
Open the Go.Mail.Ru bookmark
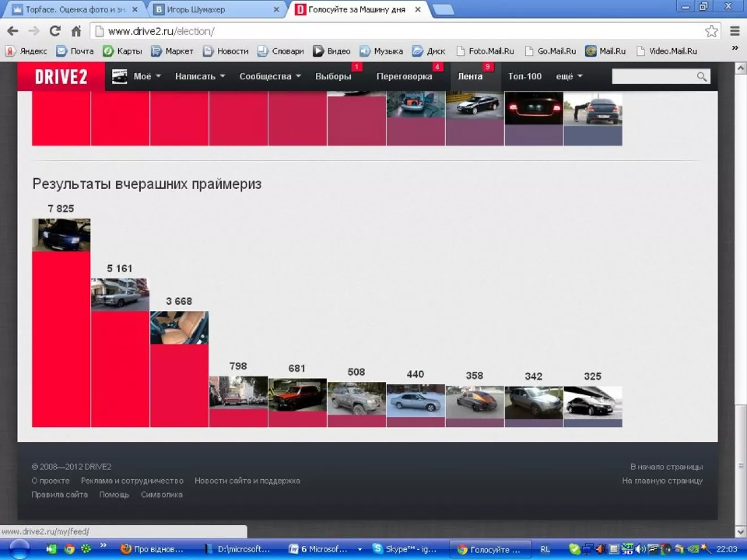(x=551, y=51)
